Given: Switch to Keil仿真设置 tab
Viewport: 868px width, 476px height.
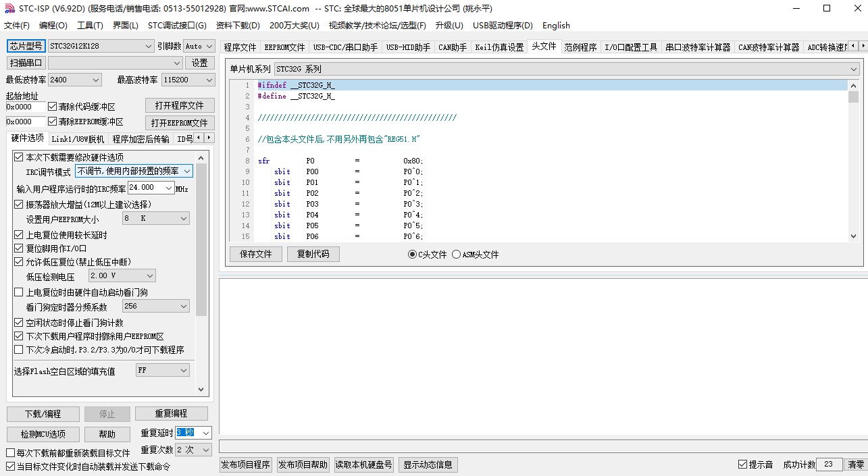Looking at the screenshot, I should click(x=499, y=47).
